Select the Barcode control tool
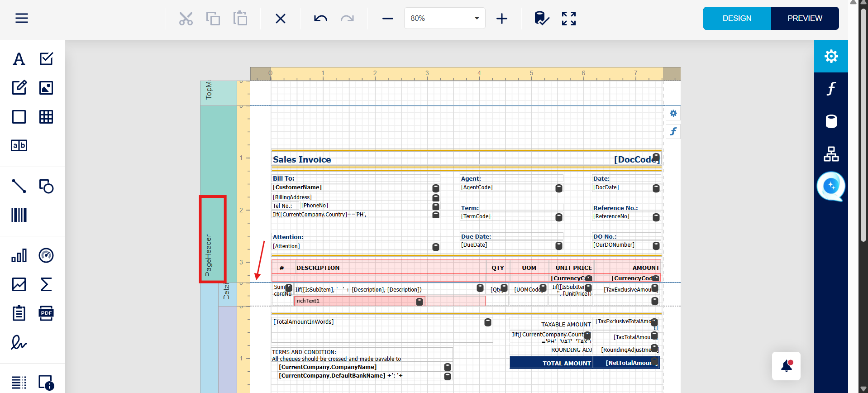868x393 pixels. 19,215
